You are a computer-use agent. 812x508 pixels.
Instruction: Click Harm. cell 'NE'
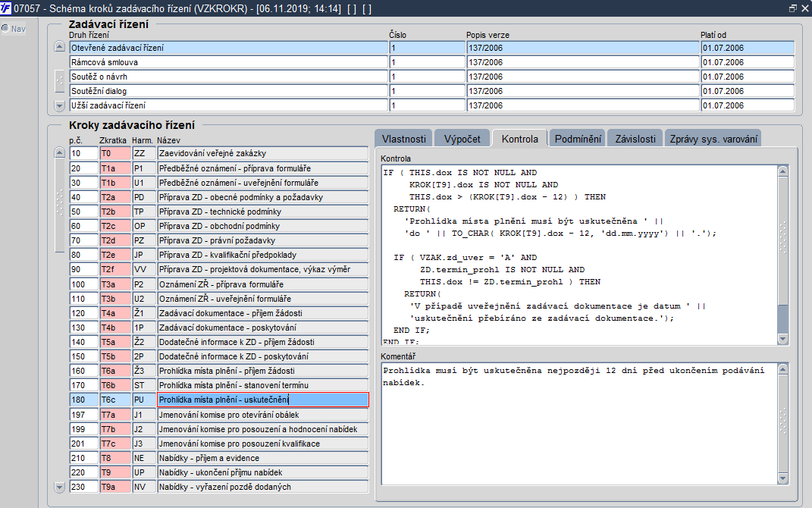click(x=144, y=458)
